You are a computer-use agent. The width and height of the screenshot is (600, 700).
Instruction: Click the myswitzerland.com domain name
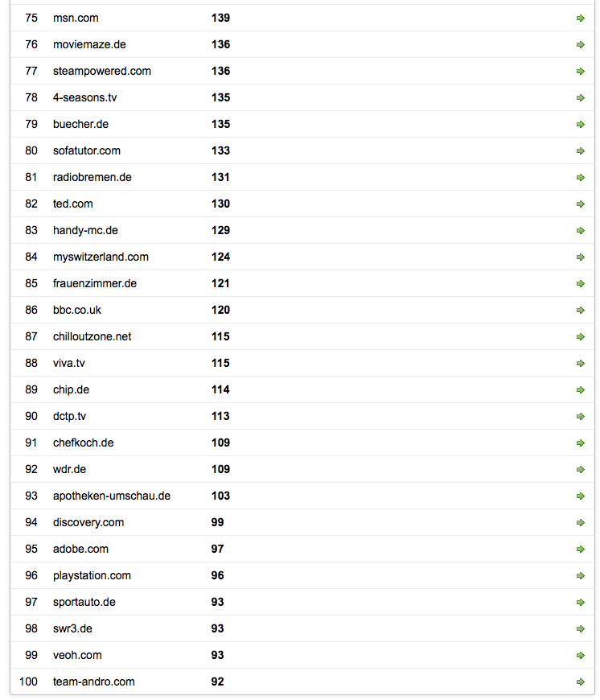coord(101,257)
